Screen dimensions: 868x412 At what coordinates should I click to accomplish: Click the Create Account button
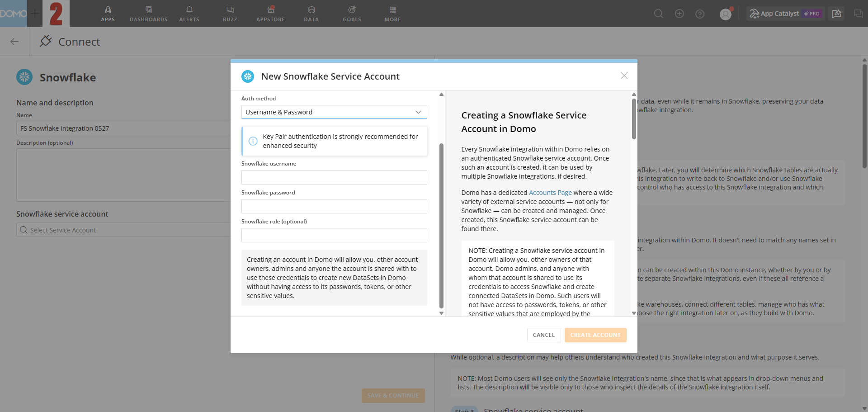click(595, 335)
